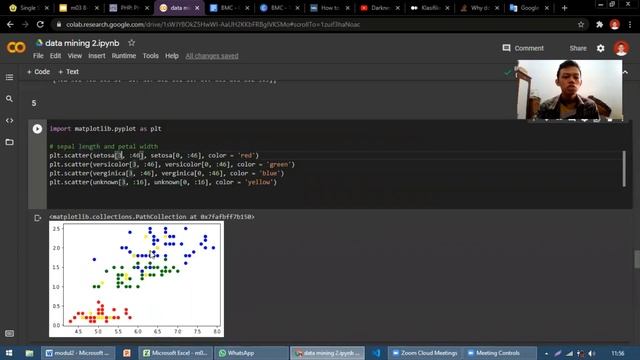Open File Explorer from taskbar
This screenshot has height=360, width=640.
pyautogui.click(x=29, y=353)
